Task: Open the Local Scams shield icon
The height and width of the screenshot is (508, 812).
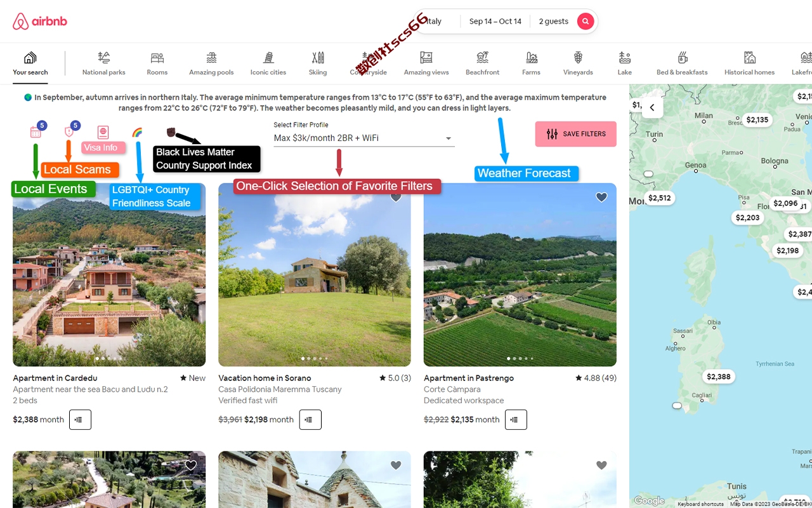Action: (69, 132)
